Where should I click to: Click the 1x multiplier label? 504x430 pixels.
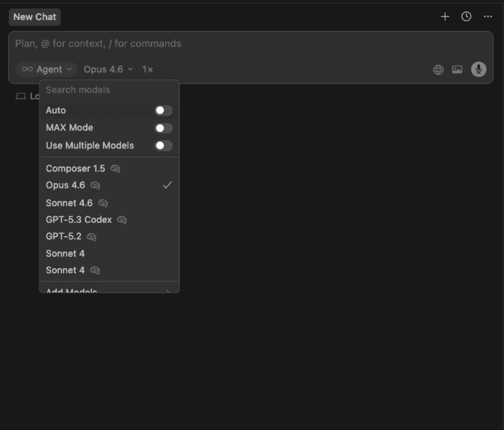click(147, 69)
